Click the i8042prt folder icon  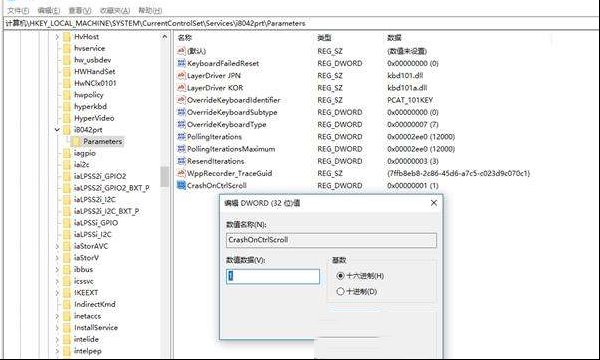tap(67, 130)
